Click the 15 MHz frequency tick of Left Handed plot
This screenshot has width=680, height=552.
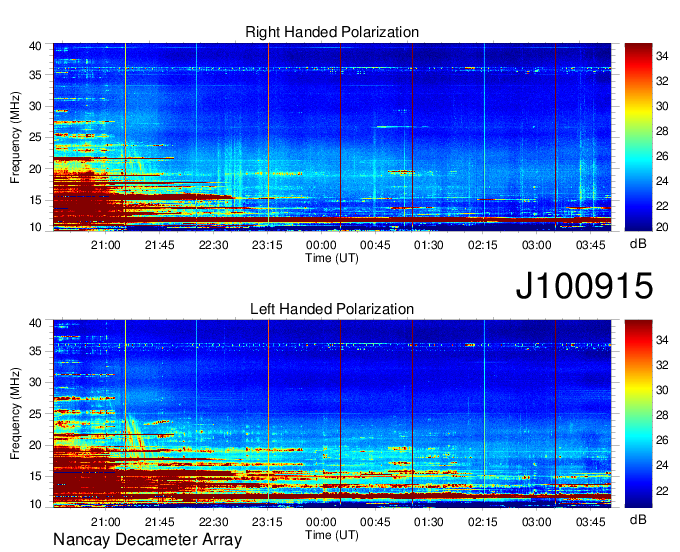(36, 477)
